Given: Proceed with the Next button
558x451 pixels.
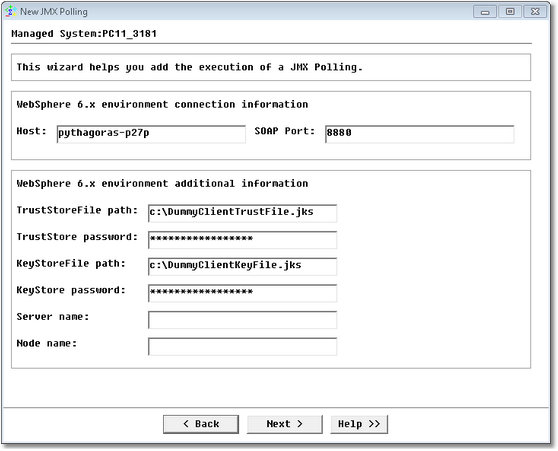Looking at the screenshot, I should pos(285,424).
